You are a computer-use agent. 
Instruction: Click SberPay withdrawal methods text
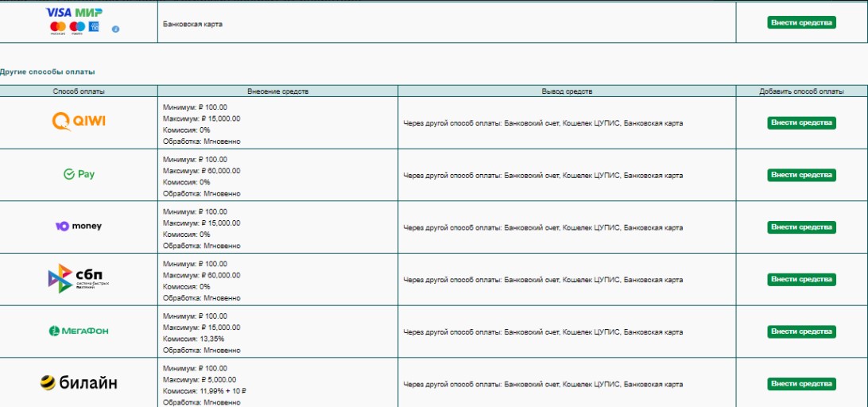coord(543,176)
